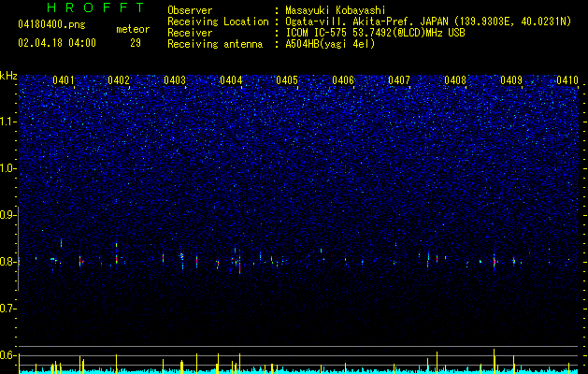
Task: Click observer name Masayuki Kobayashi
Action: (x=336, y=10)
